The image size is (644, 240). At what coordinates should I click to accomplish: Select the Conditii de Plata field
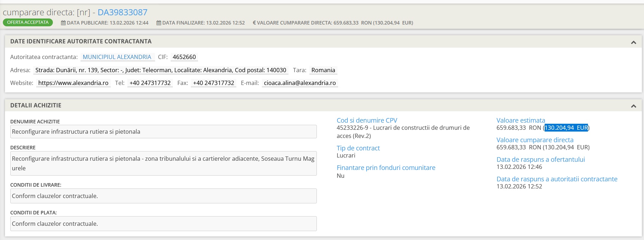[164, 224]
